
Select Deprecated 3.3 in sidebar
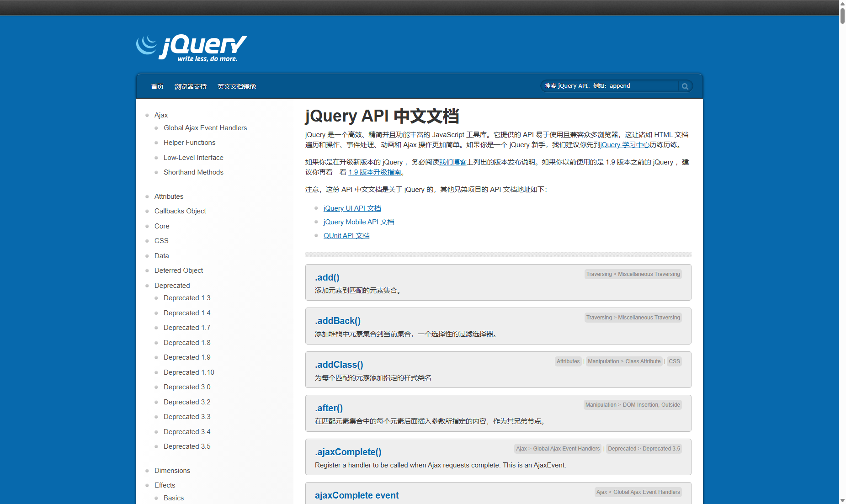(x=187, y=417)
